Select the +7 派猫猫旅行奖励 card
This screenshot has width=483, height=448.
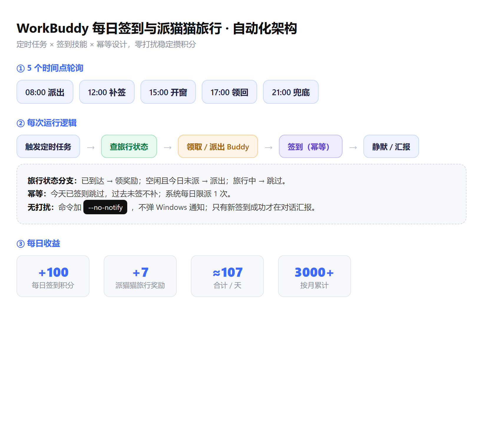point(140,276)
